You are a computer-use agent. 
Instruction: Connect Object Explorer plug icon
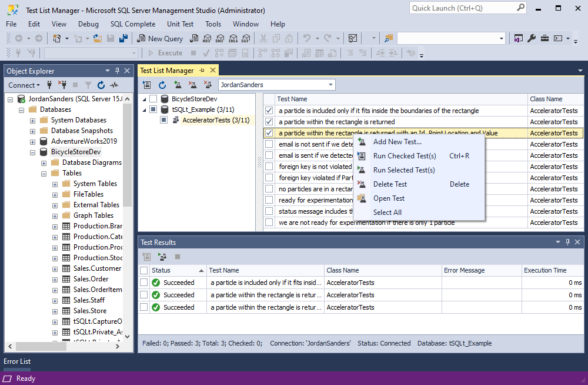pyautogui.click(x=49, y=85)
